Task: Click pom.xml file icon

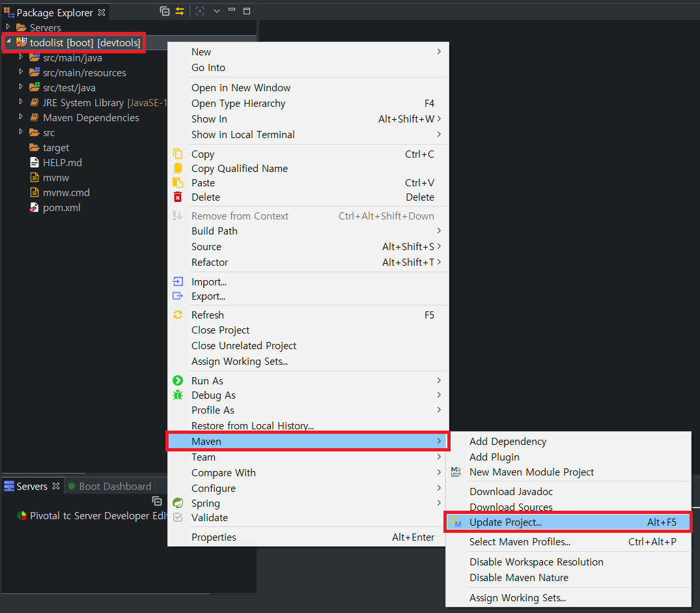Action: pyautogui.click(x=34, y=208)
